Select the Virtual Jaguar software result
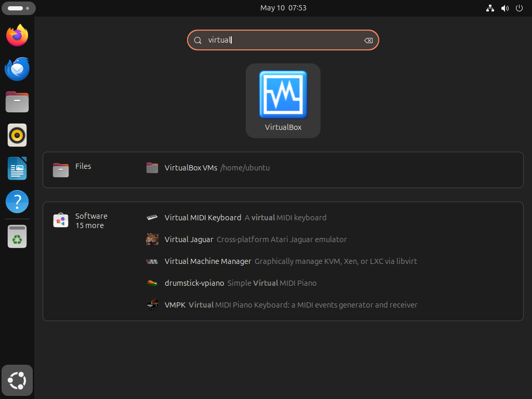Image resolution: width=532 pixels, height=399 pixels. point(283,239)
